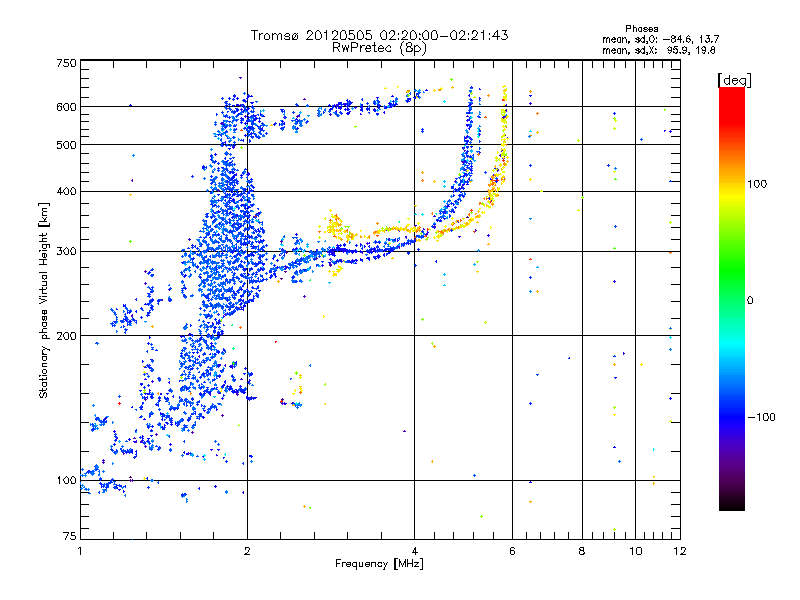Screen dimensions: 800x600
Task: Click the y-axis label '750'
Action: [x=66, y=63]
